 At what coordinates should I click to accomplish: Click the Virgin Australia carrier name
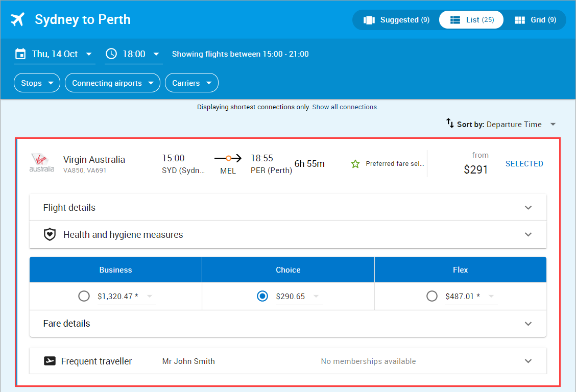94,160
